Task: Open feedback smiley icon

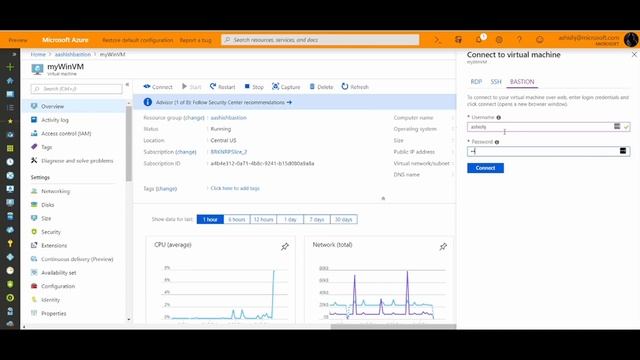Action: click(x=540, y=40)
